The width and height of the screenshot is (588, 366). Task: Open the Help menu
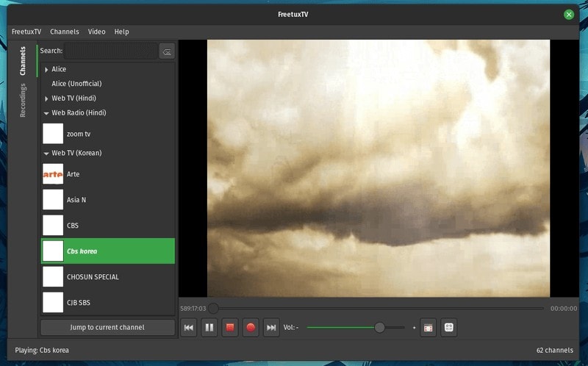121,32
